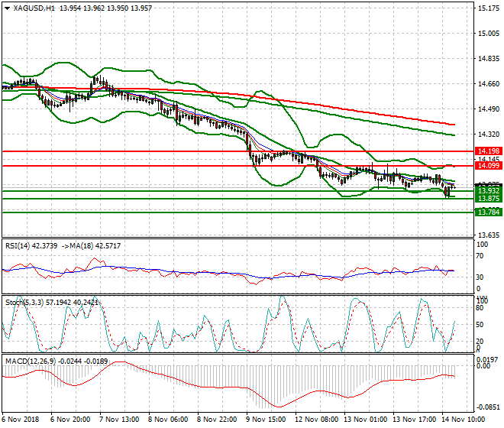This screenshot has height=428, width=504.
Task: Click the 15.175 value on price scale
Action: pos(487,8)
